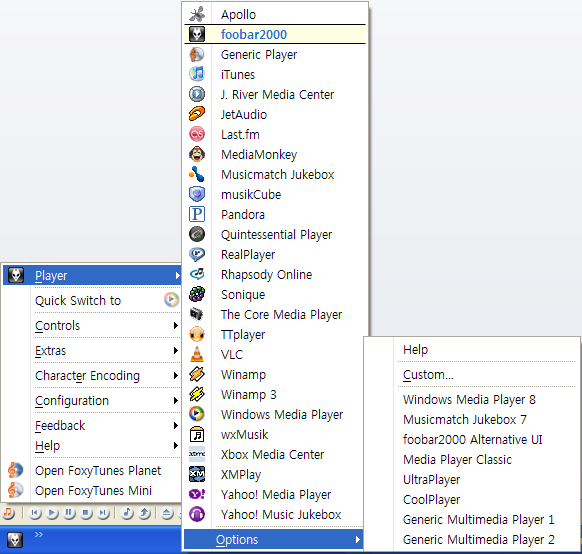Image resolution: width=582 pixels, height=554 pixels.
Task: Select Help in the Options submenu
Action: [x=472, y=349]
